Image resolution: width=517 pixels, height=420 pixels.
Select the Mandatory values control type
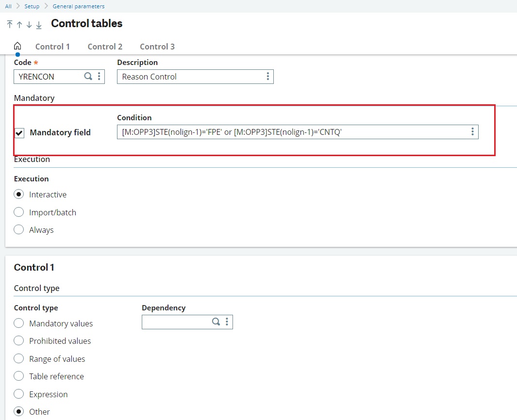coord(18,323)
